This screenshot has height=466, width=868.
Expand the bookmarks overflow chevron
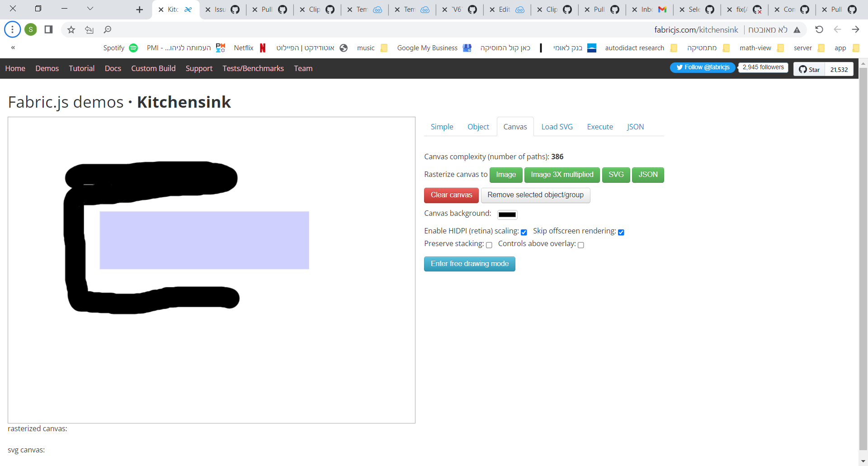point(13,48)
